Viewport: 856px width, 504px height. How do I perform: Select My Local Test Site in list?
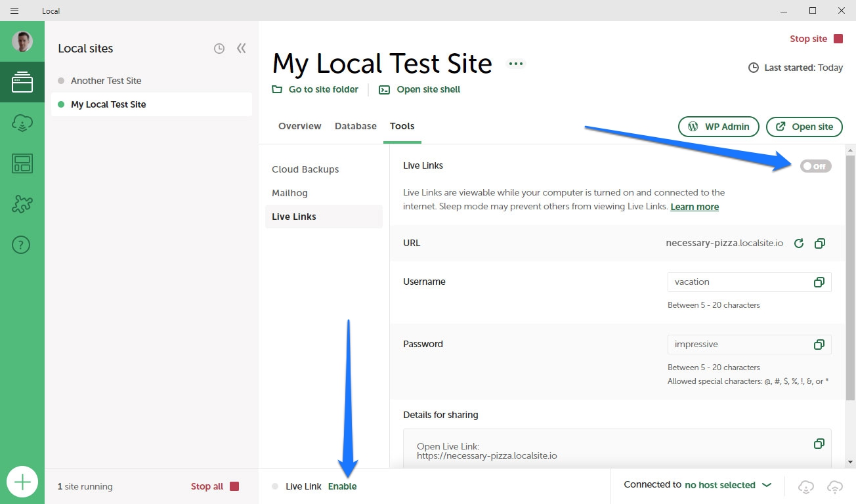click(x=152, y=104)
